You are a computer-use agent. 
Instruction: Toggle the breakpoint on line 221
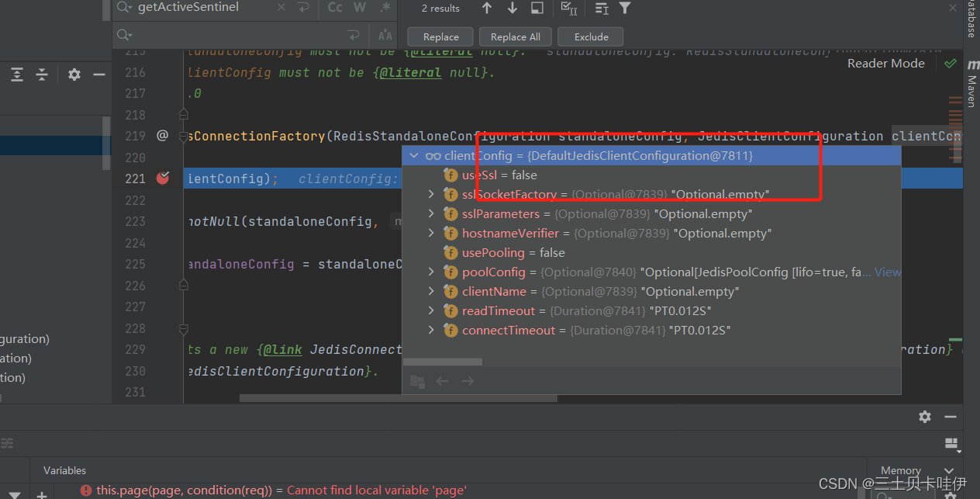(x=162, y=178)
